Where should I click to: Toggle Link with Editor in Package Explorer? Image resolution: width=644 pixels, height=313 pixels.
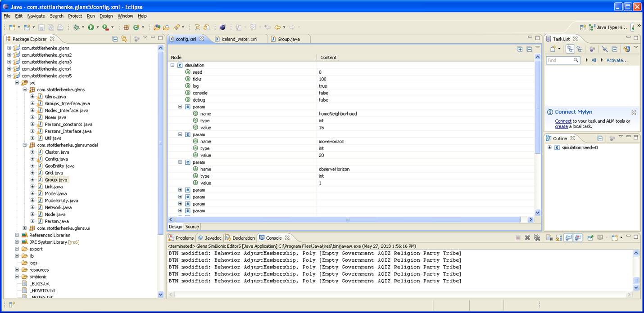[x=124, y=39]
